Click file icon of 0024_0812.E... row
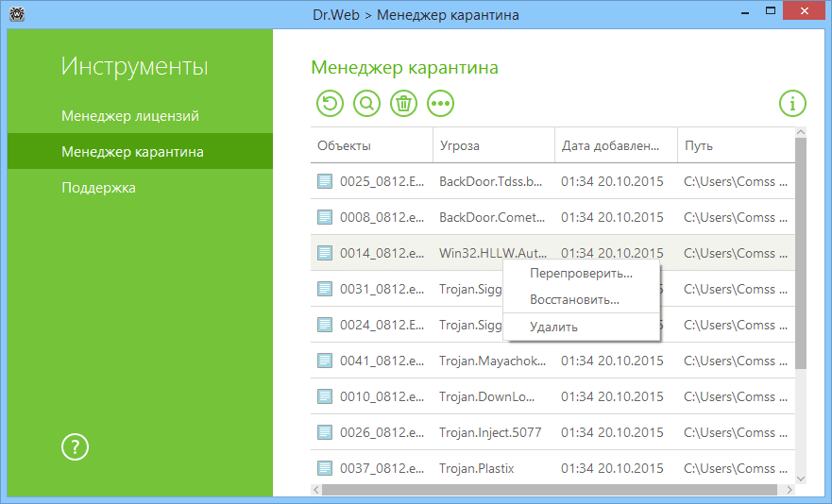The image size is (832, 504). pyautogui.click(x=325, y=325)
